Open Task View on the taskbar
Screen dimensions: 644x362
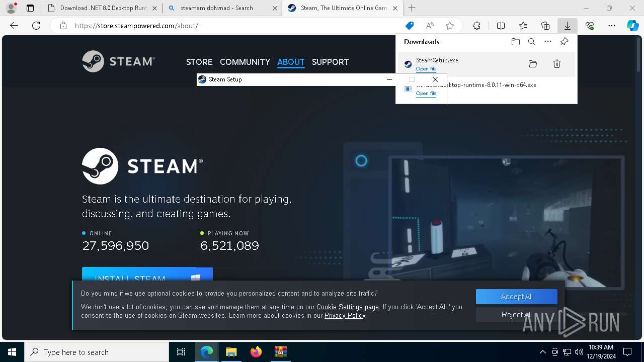click(x=181, y=352)
